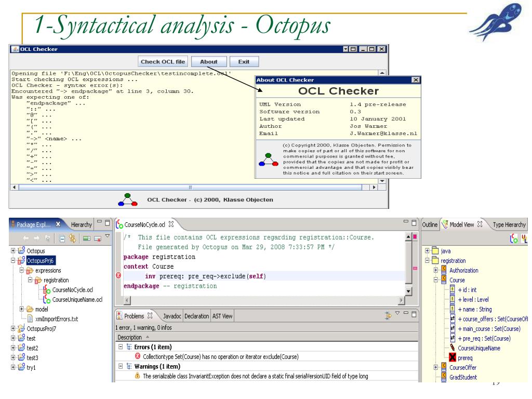Open the Problems view menu triangle

tap(397, 313)
